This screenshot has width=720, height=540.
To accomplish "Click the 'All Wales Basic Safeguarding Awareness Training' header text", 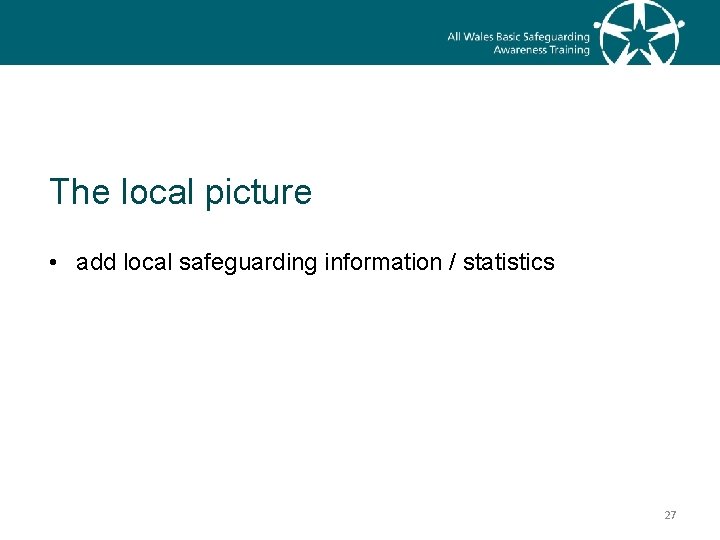I will (518, 43).
